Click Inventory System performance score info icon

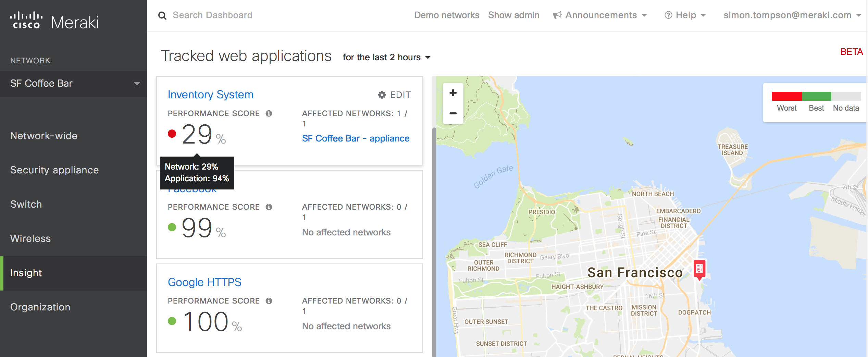pos(269,113)
